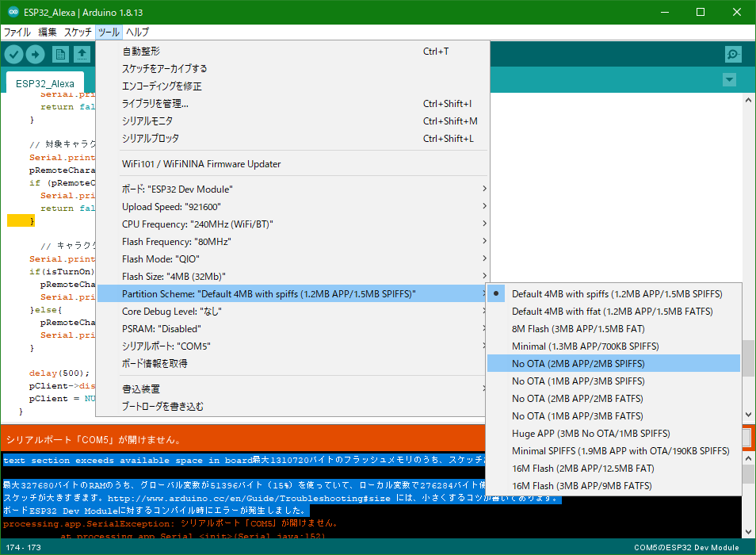This screenshot has width=756, height=555.
Task: Click the troubleshooting URL in console output
Action: pos(249,498)
